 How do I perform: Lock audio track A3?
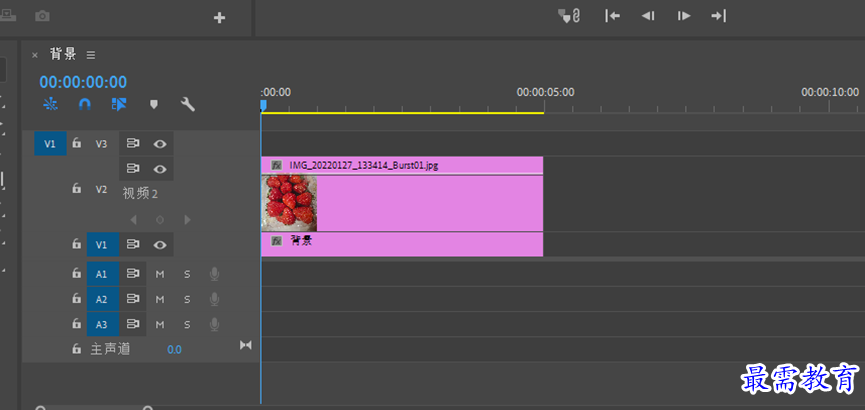coord(77,324)
